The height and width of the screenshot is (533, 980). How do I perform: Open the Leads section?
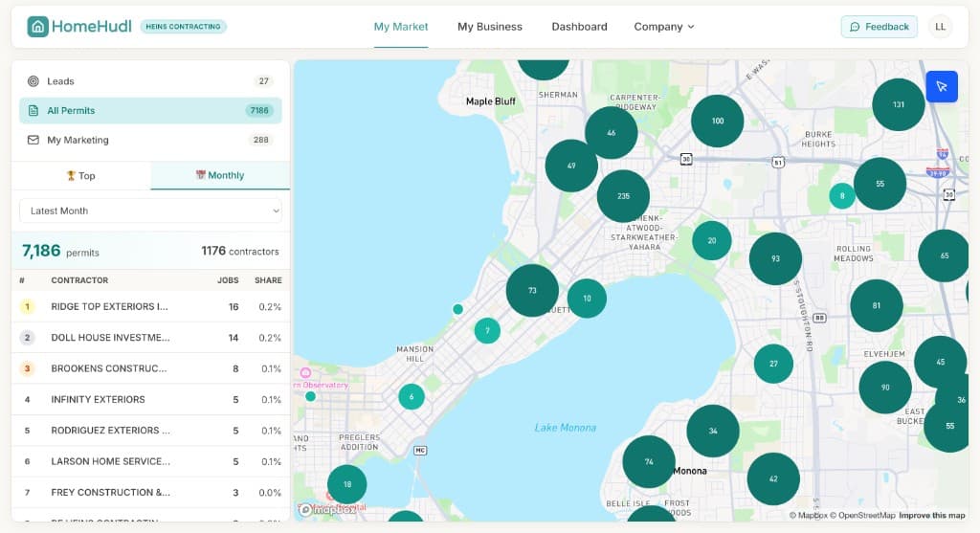pyautogui.click(x=150, y=81)
